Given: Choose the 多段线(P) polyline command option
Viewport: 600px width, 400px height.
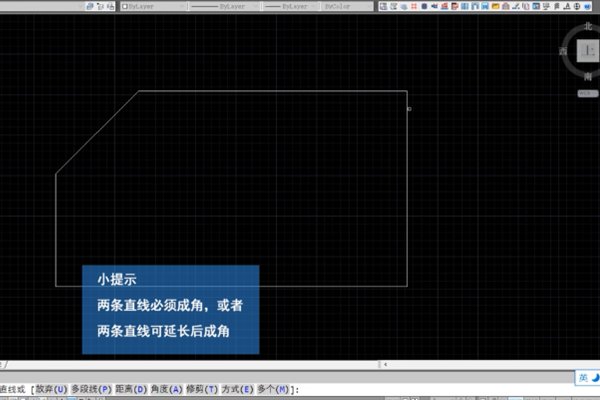Looking at the screenshot, I should pos(91,389).
